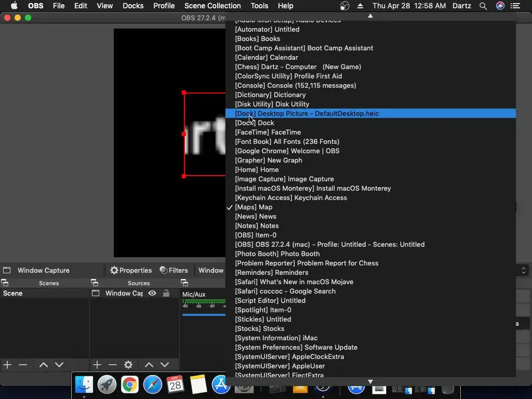The width and height of the screenshot is (532, 399).
Task: Move source down in Sources panel
Action: click(165, 365)
